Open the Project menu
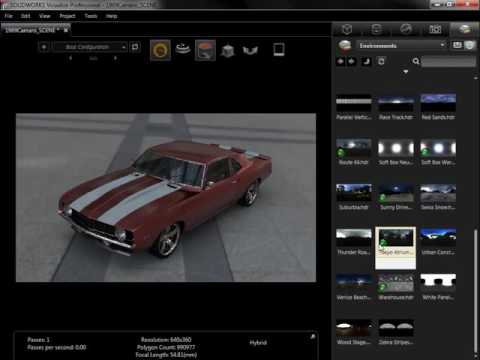Screen dimensions: 480x360 [x=67, y=16]
